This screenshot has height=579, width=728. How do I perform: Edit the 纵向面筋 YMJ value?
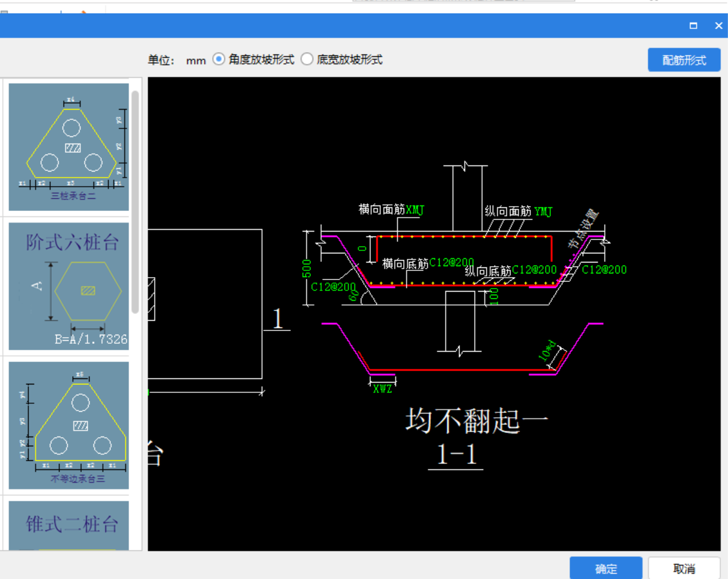click(544, 211)
